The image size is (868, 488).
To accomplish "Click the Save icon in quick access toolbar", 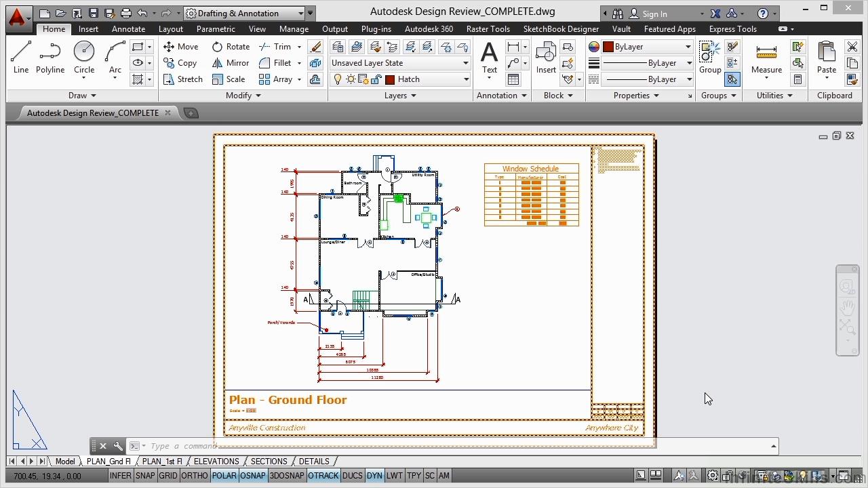I will point(94,13).
